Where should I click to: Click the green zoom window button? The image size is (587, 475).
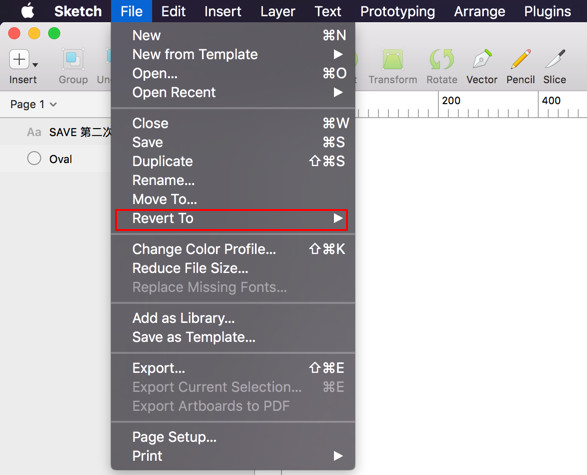click(x=54, y=33)
